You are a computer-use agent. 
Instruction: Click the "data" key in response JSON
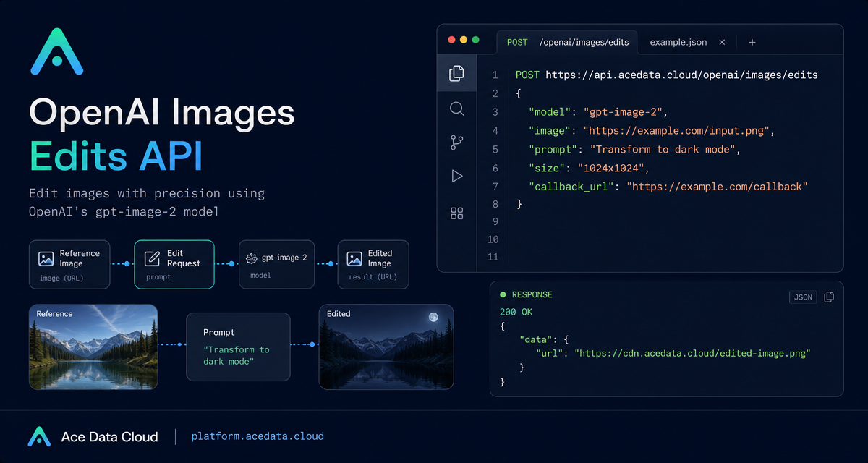coord(537,340)
